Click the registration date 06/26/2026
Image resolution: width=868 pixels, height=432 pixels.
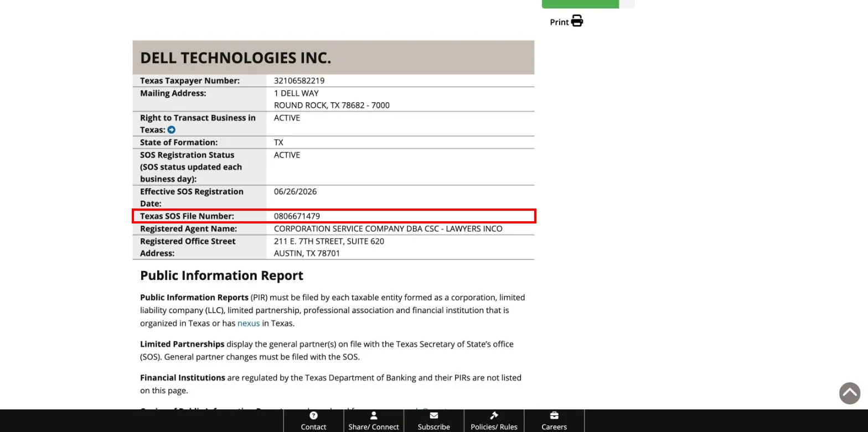tap(295, 192)
